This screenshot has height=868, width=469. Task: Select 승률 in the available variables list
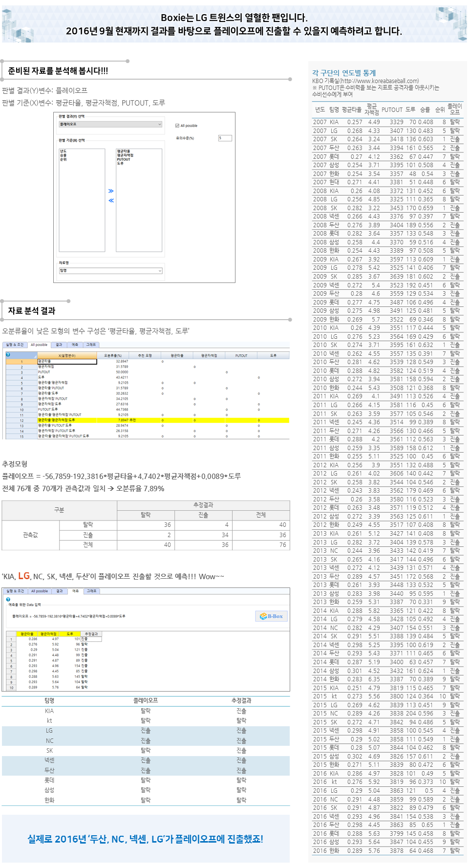[x=63, y=155]
